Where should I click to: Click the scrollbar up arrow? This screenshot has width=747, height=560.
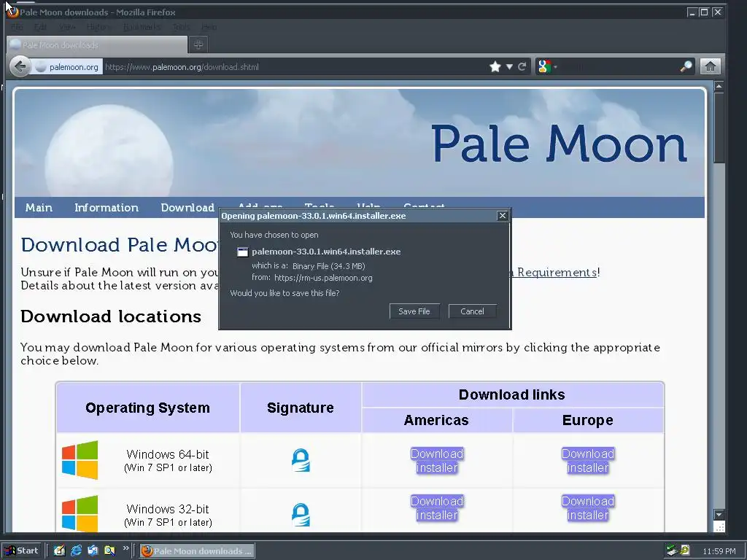[x=719, y=86]
